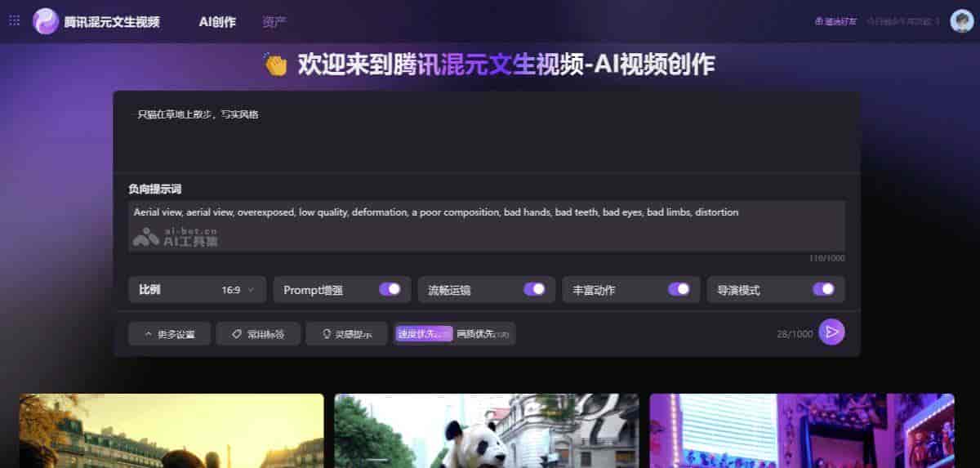This screenshot has width=980, height=468.
Task: Open the app grid menu icon
Action: click(x=14, y=21)
